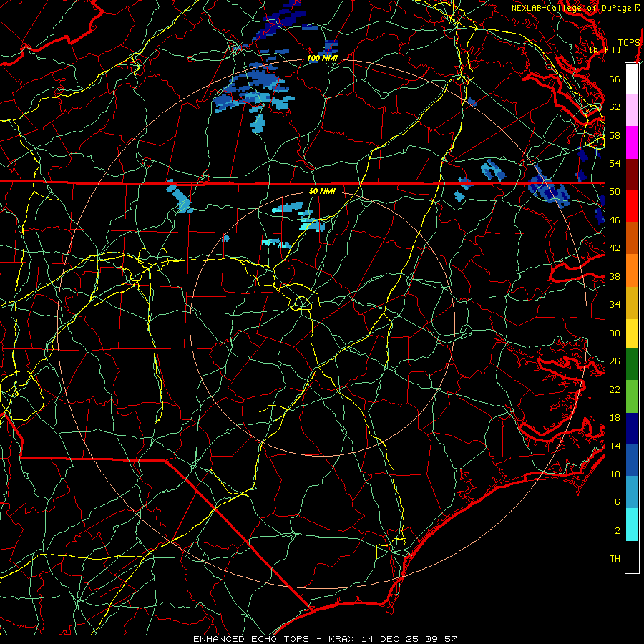Click the bright red legend swatch
The width and height of the screenshot is (644, 644).
(632, 206)
